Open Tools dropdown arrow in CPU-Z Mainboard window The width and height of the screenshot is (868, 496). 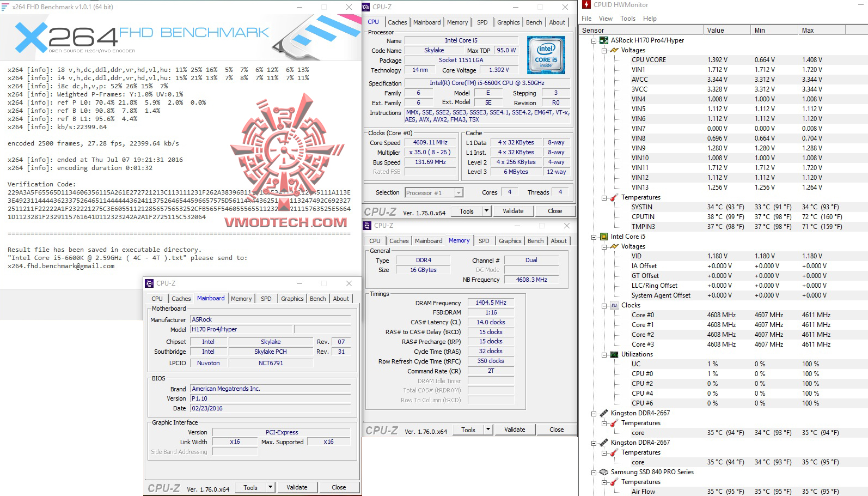coord(270,487)
